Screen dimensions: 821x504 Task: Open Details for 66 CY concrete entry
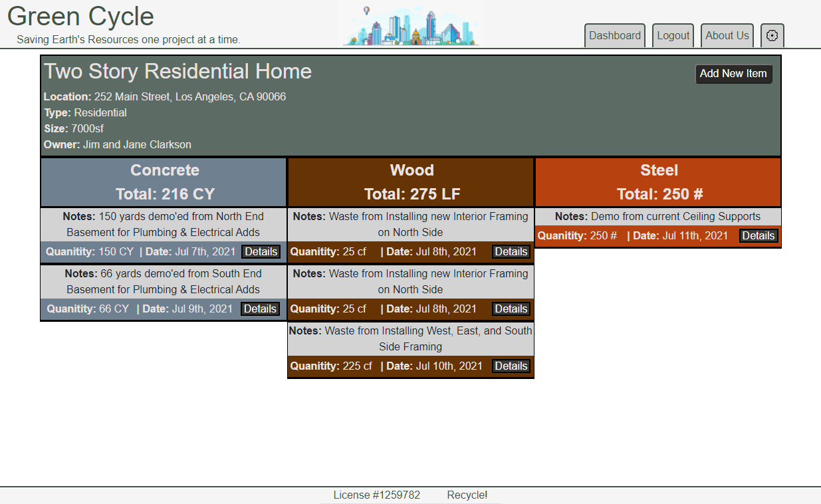[x=260, y=309]
